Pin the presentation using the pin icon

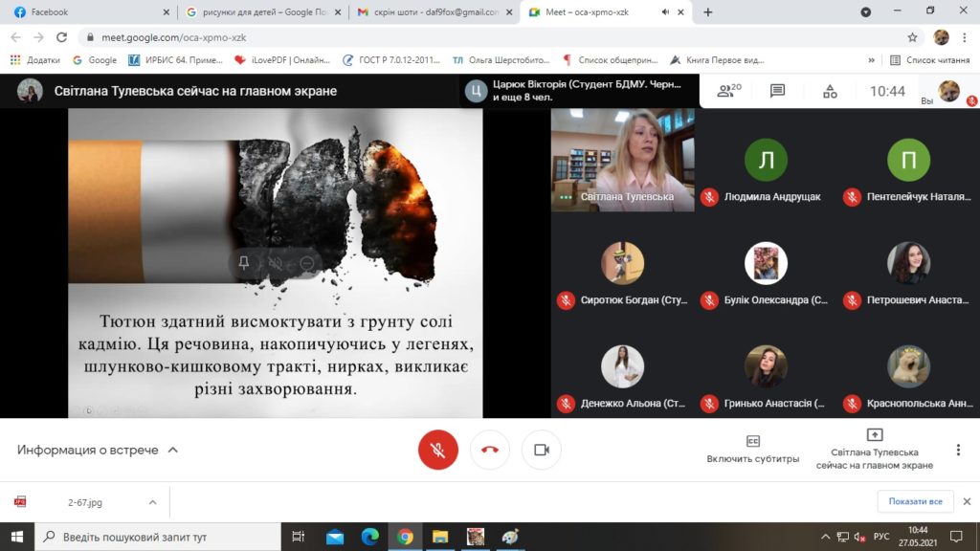(244, 263)
